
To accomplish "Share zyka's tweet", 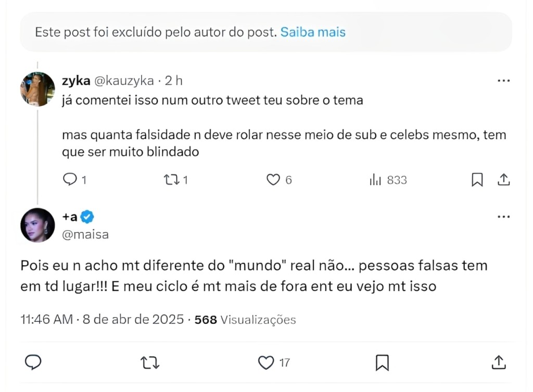I will 503,180.
